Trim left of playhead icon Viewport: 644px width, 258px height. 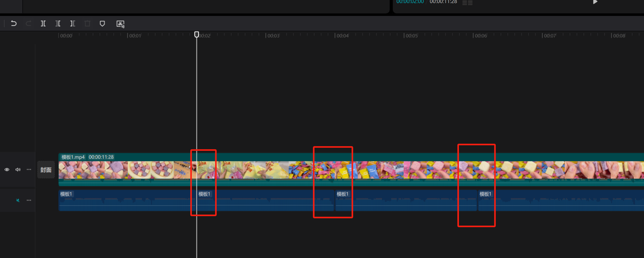click(x=58, y=24)
